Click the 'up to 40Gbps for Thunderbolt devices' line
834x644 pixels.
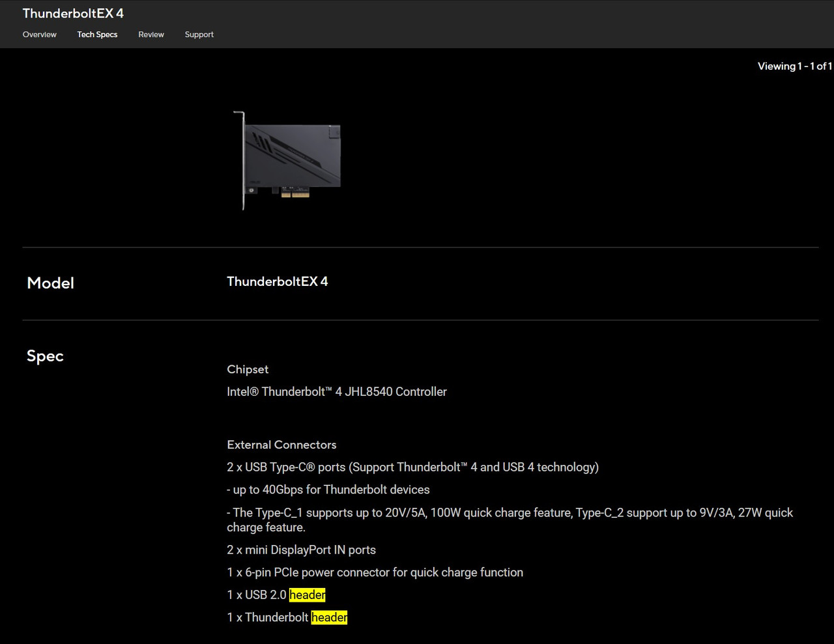pyautogui.click(x=328, y=490)
